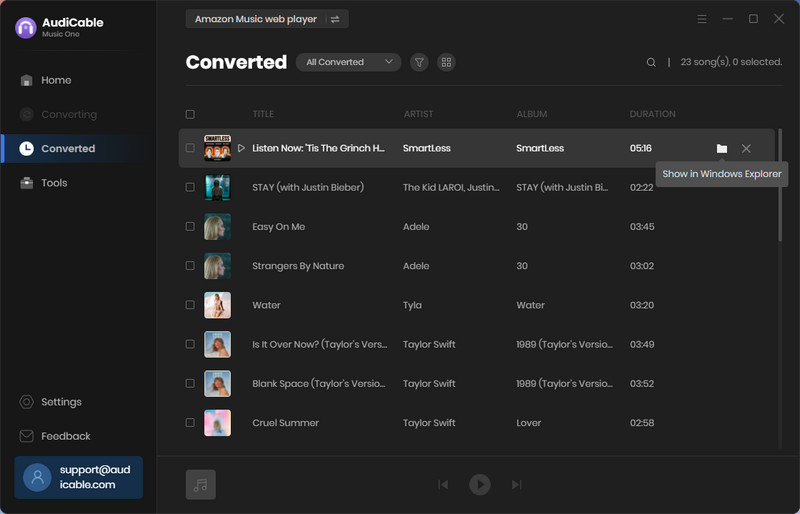
Task: Click the Water album cover thumbnail
Action: click(217, 305)
